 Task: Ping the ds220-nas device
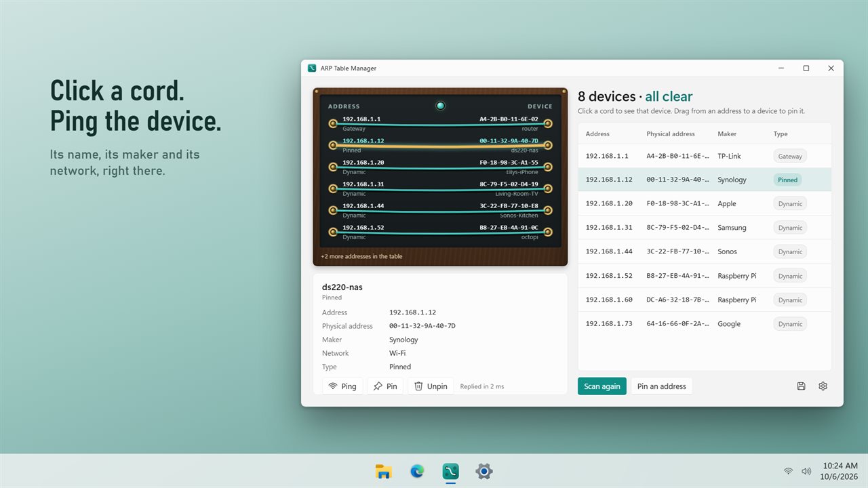tap(342, 386)
